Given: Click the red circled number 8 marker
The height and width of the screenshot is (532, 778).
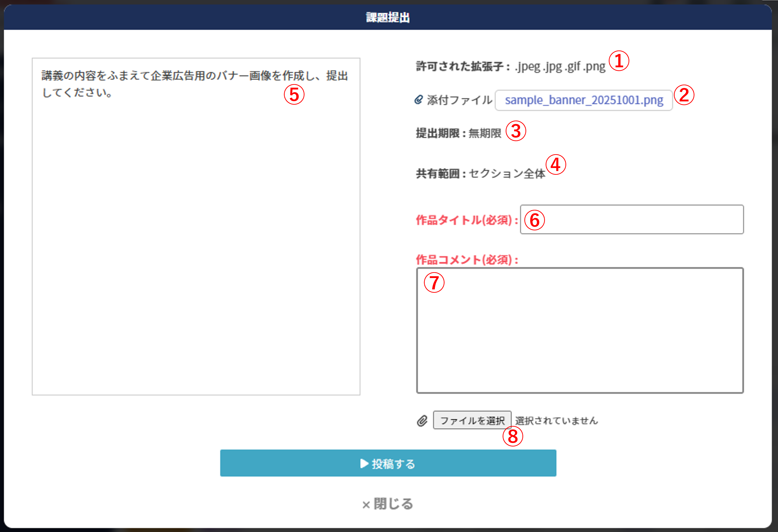Looking at the screenshot, I should [512, 437].
